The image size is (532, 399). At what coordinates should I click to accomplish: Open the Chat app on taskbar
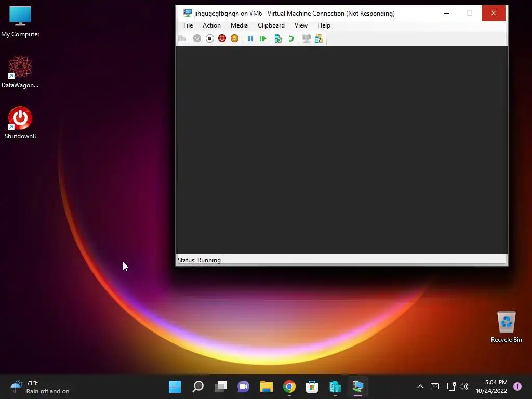pos(243,387)
